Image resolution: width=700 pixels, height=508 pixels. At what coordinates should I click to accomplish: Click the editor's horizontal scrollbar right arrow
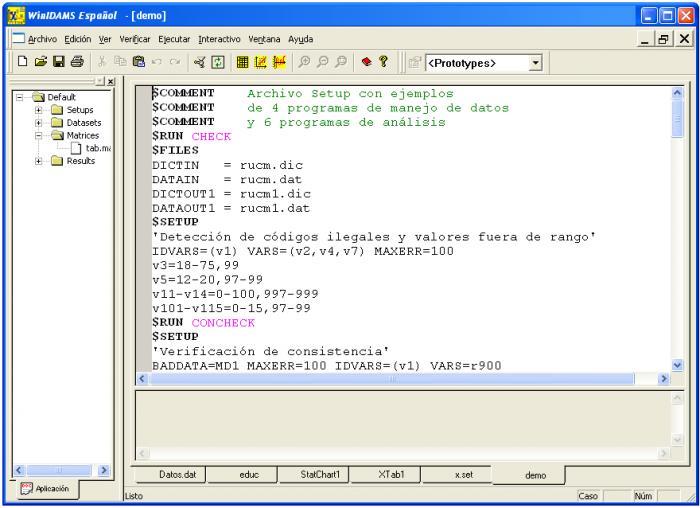coord(664,379)
